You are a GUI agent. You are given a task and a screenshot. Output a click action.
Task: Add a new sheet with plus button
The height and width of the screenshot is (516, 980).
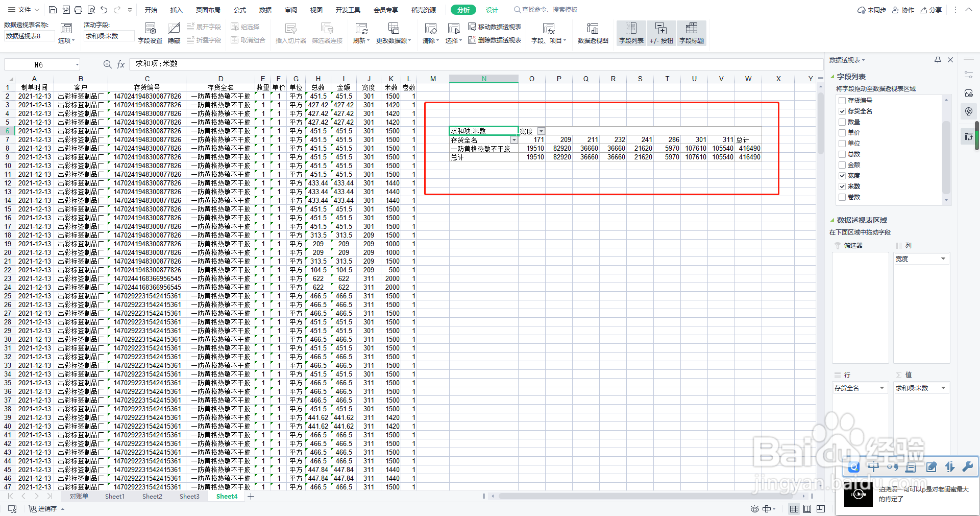tap(251, 497)
